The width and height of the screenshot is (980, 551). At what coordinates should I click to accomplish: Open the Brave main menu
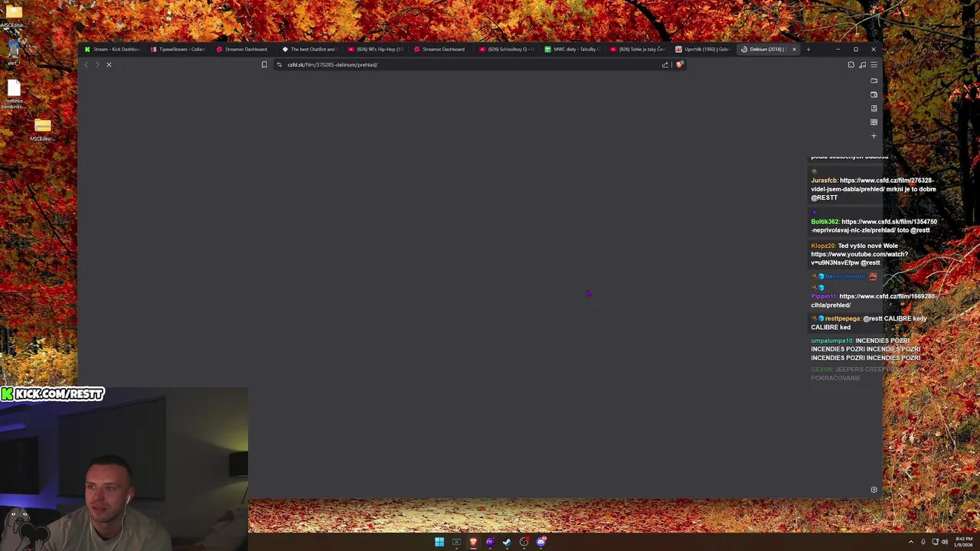[x=874, y=64]
